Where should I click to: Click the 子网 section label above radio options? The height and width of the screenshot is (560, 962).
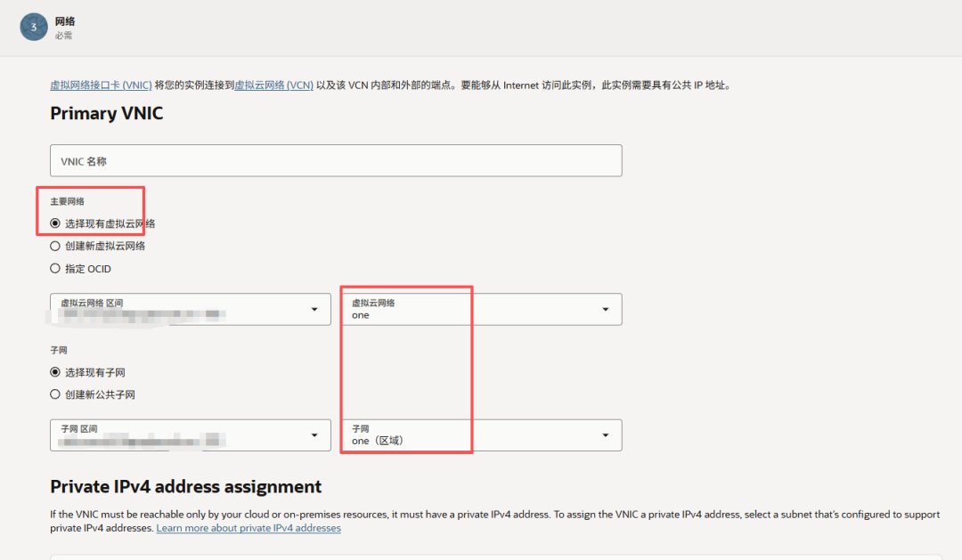pyautogui.click(x=59, y=350)
